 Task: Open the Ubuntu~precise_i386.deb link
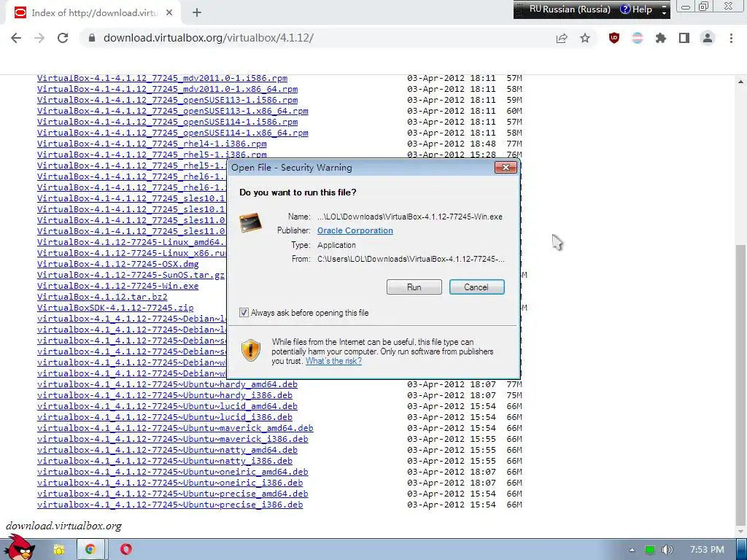[x=169, y=505]
